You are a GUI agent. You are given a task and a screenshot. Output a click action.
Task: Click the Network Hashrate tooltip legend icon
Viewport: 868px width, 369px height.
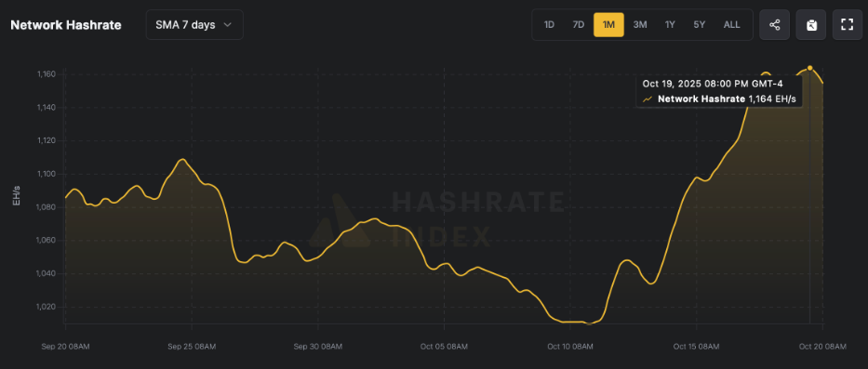click(x=648, y=99)
